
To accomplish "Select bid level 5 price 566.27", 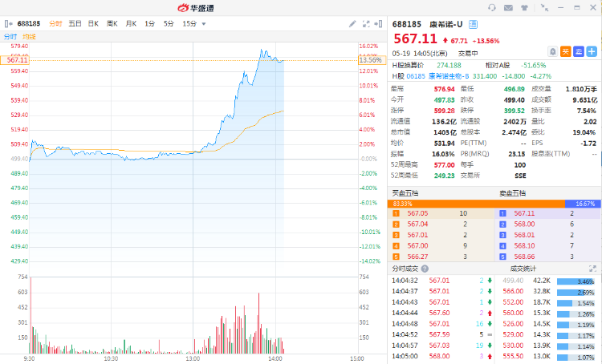I will [x=417, y=257].
